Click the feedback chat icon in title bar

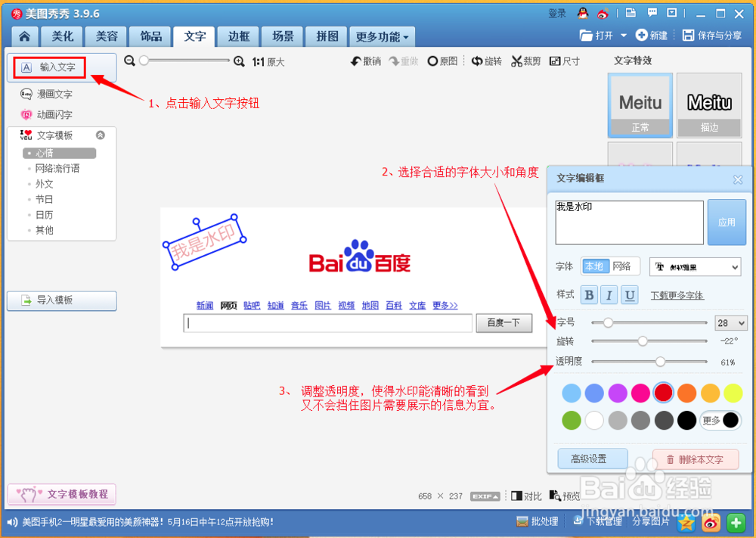[x=652, y=13]
